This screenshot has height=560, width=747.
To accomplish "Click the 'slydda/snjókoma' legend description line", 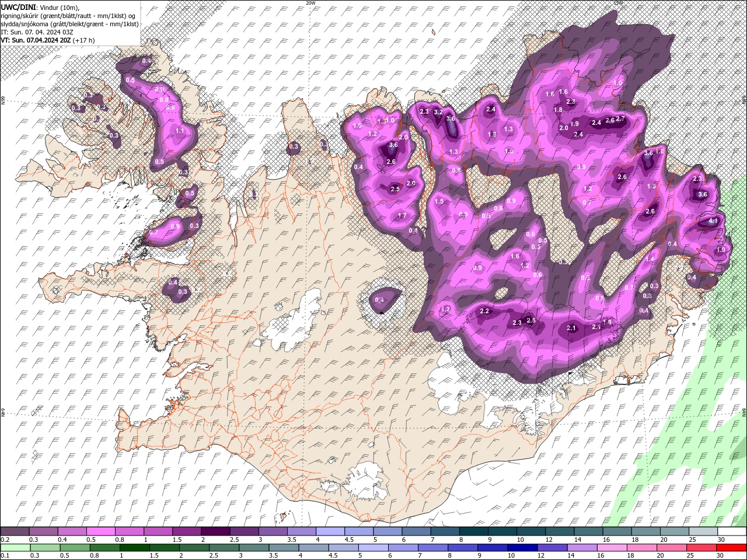I will (x=69, y=24).
